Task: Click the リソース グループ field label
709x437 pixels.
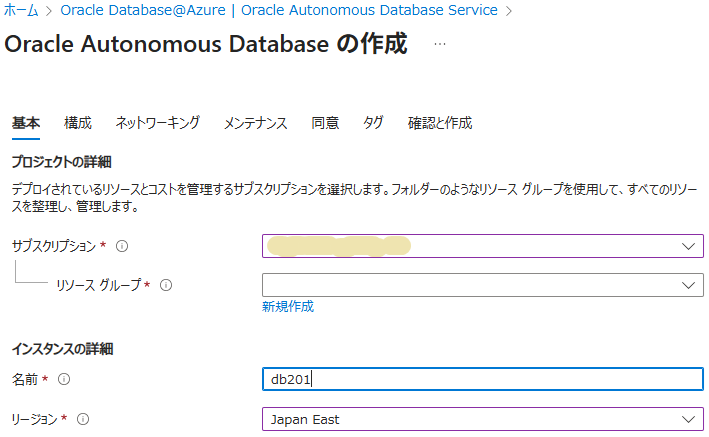Action: coord(99,285)
